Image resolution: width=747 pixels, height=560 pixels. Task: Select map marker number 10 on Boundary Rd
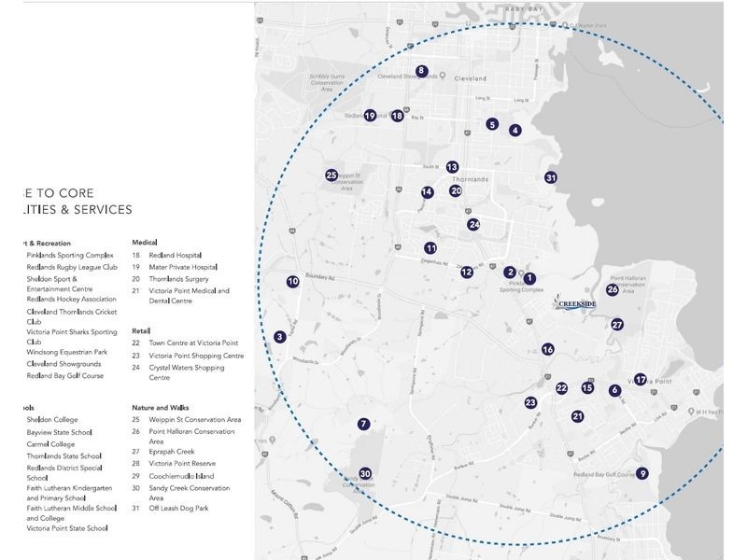point(292,281)
